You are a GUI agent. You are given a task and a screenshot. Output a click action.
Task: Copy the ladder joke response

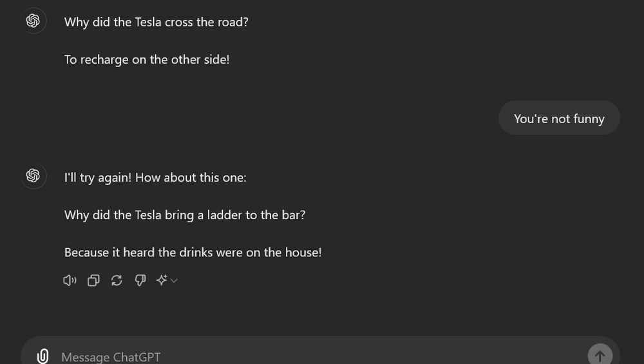[93, 280]
